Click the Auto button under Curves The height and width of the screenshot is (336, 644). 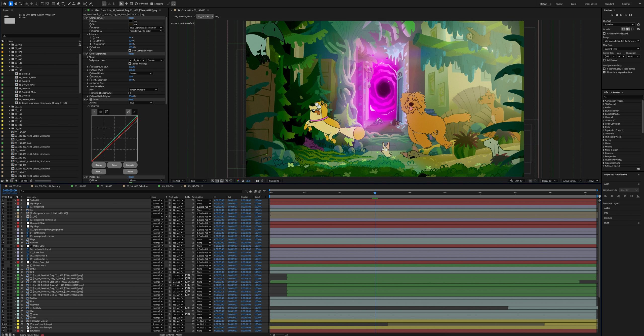click(114, 165)
